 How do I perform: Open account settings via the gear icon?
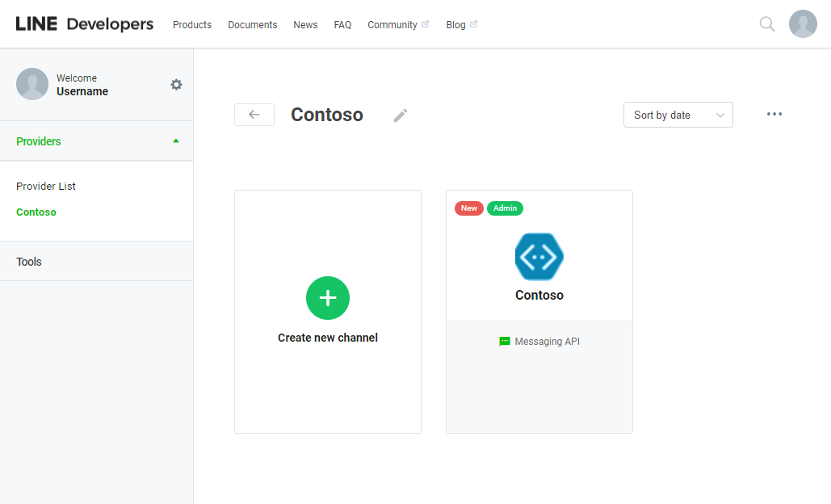point(176,84)
